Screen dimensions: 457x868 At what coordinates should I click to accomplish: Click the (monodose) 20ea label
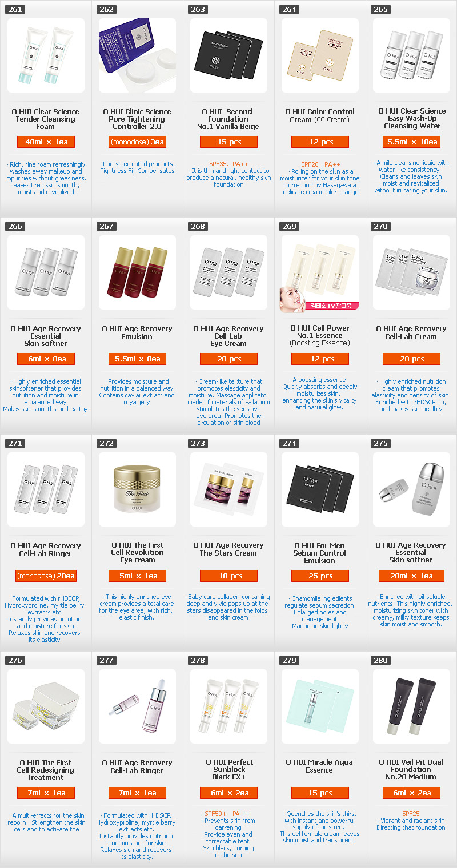click(x=46, y=576)
